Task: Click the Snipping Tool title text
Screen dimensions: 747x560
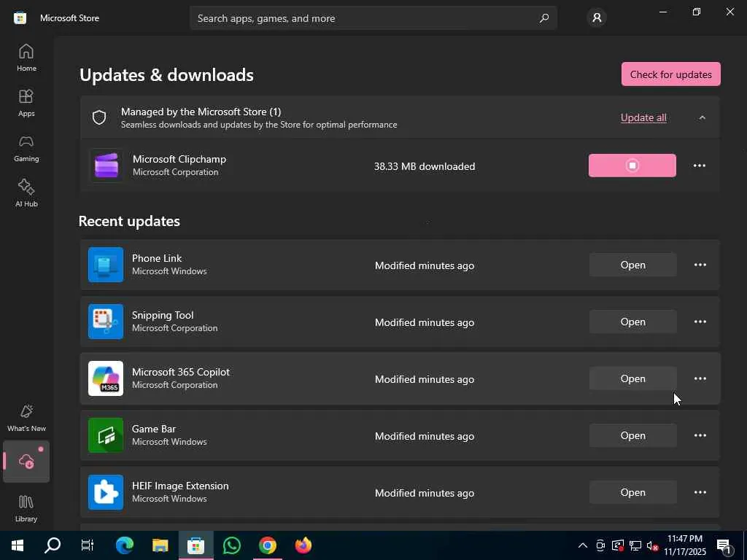Action: point(163,315)
